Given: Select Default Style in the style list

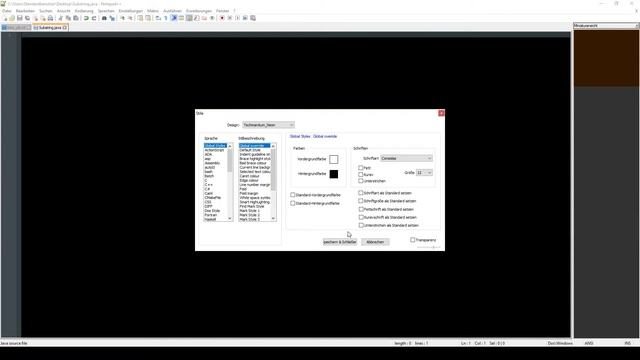Looking at the screenshot, I should click(250, 150).
